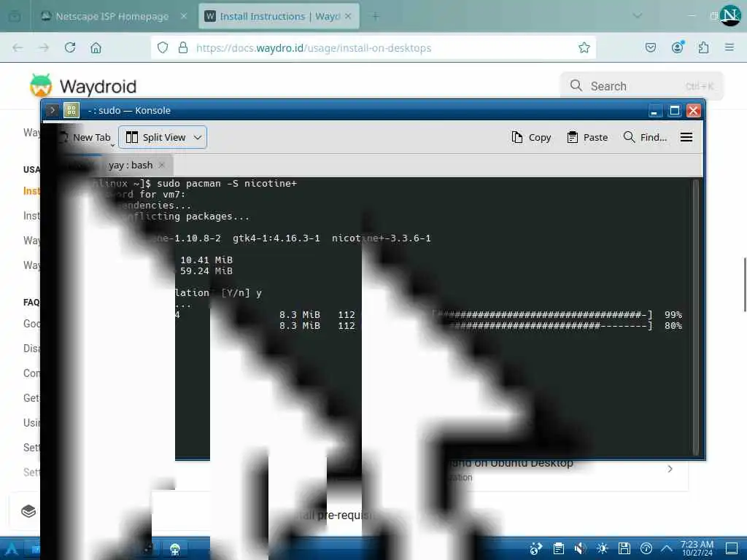
Task: Expand the list all tabs chevron
Action: pyautogui.click(x=637, y=16)
